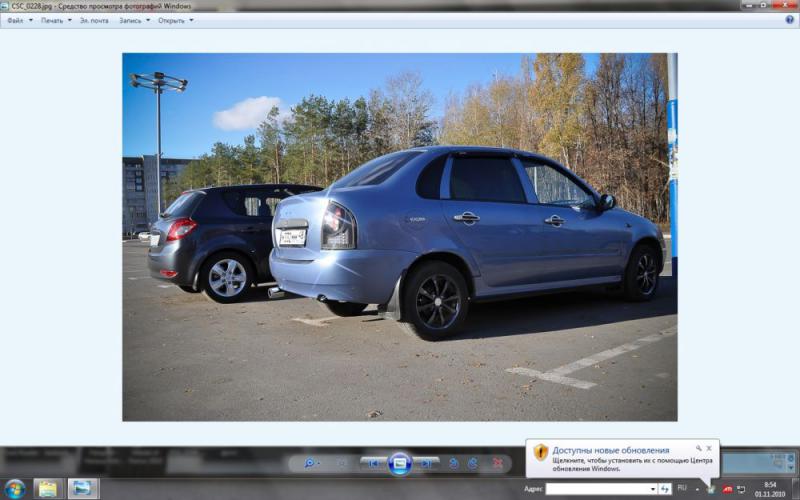Delete the photo with the red X
The height and width of the screenshot is (500, 800).
tap(498, 463)
